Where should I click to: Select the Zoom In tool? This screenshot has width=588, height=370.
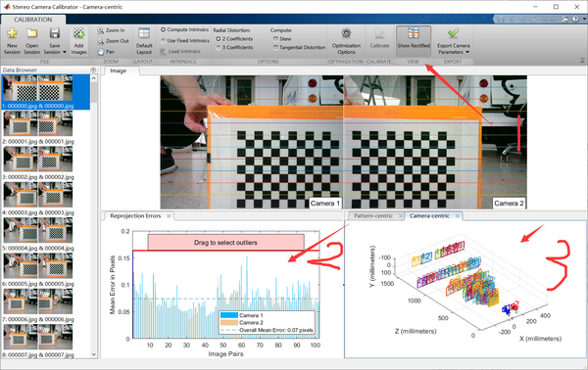click(x=111, y=30)
